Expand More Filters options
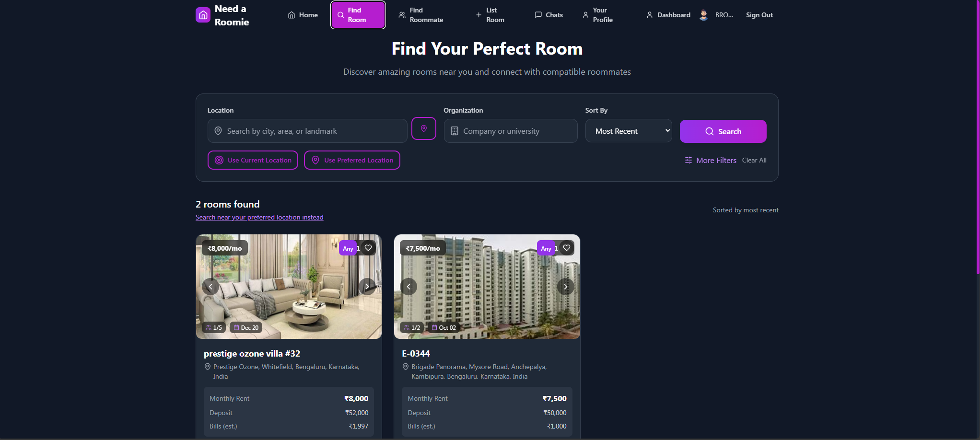 point(711,160)
